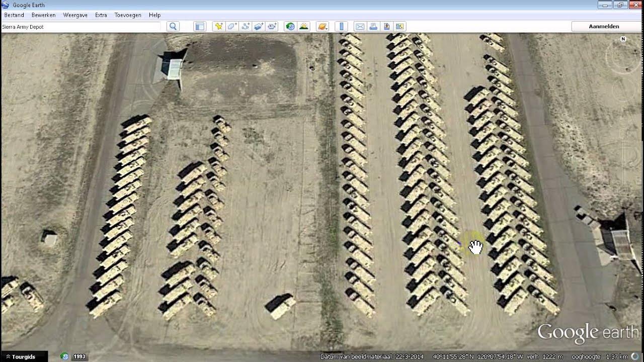Click the Email envelope icon
The image size is (644, 362).
click(360, 27)
